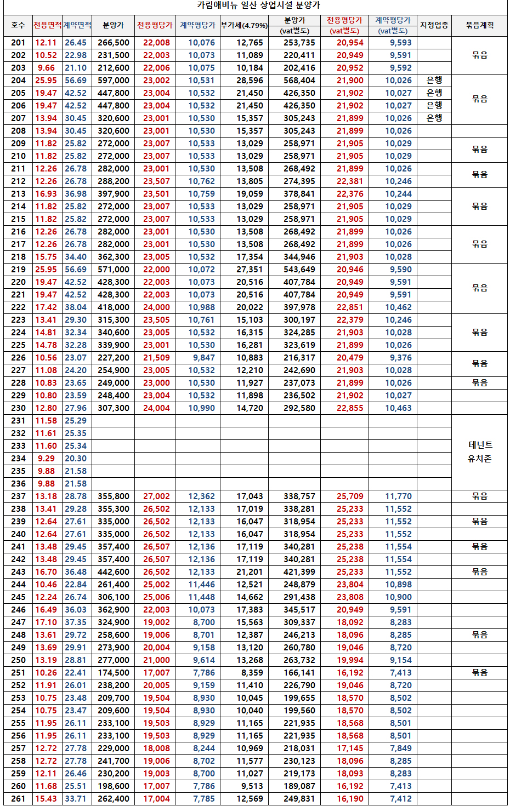
Task: Click price 397,900 in row 213
Action: tap(114, 194)
